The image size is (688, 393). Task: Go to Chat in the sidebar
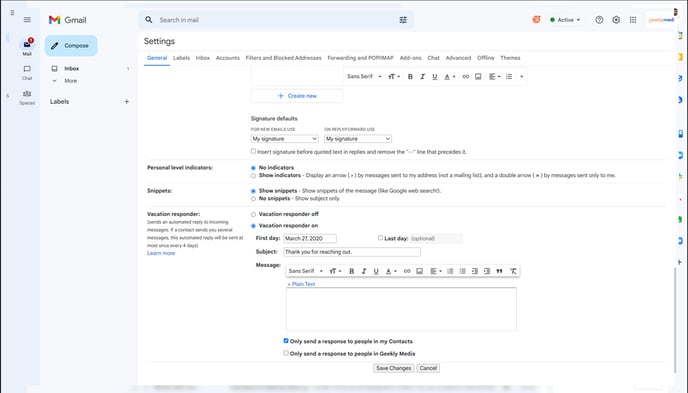pyautogui.click(x=27, y=72)
